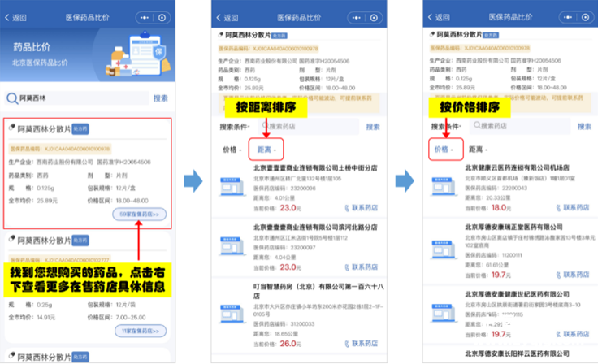Viewport: 598px width, 364px height.
Task: Contact 北京厚德安康健康世纪 via 联系药店
Action: [x=573, y=334]
